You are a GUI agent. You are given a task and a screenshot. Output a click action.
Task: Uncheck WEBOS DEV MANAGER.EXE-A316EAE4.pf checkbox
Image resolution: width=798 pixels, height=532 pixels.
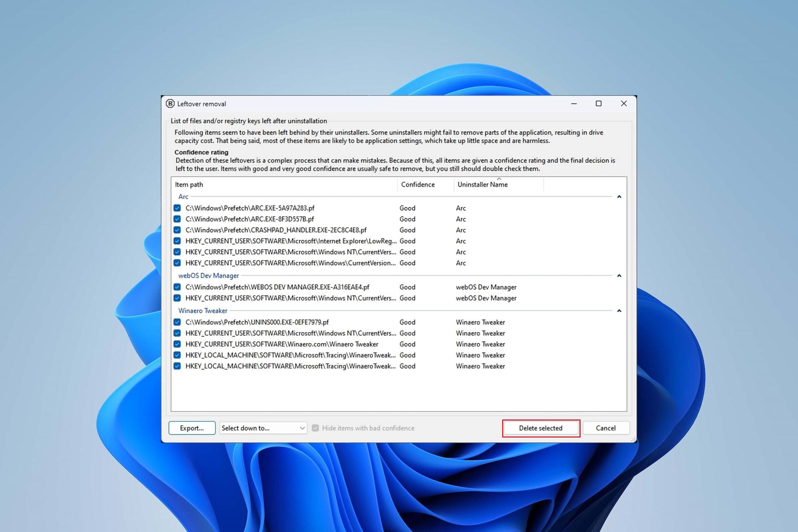pyautogui.click(x=177, y=287)
